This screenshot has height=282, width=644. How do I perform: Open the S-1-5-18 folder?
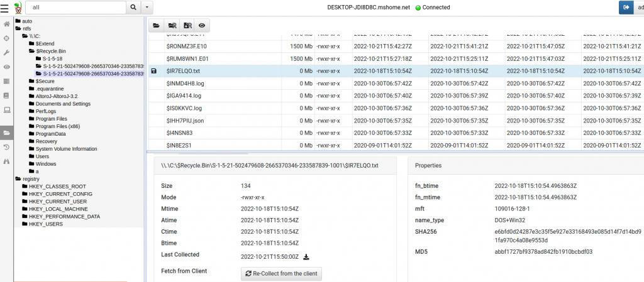click(49, 58)
